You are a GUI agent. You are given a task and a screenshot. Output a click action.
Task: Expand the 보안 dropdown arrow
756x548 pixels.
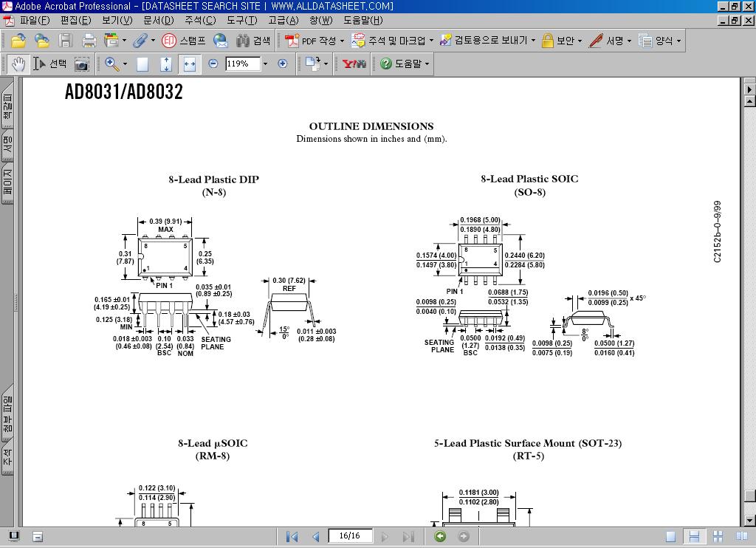click(x=580, y=41)
